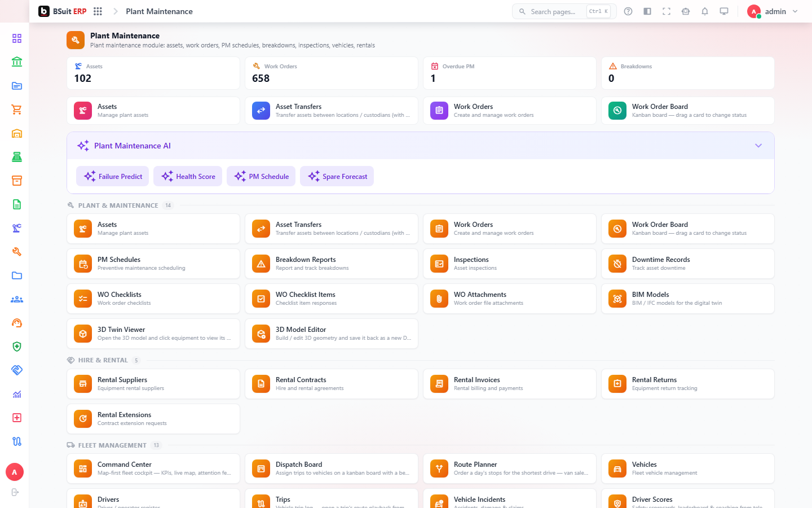The width and height of the screenshot is (812, 508).
Task: Open the Breakdowns stat card
Action: click(x=688, y=73)
